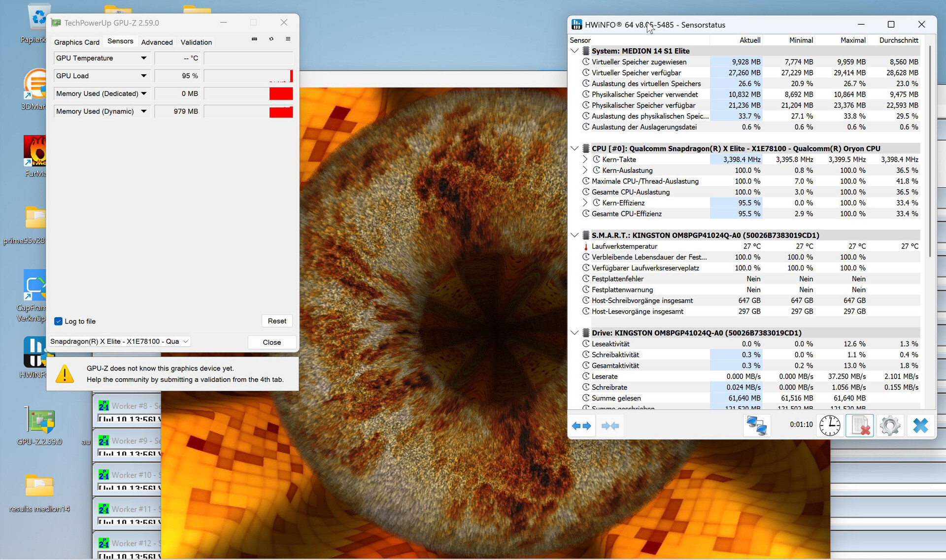
Task: Open the GPU-Z hamburger menu
Action: pos(288,39)
